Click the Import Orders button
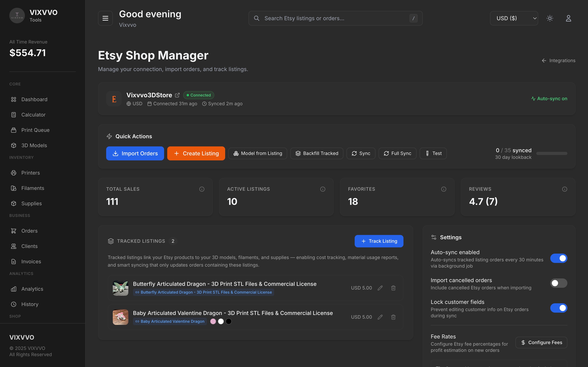The image size is (588, 367). coord(135,153)
